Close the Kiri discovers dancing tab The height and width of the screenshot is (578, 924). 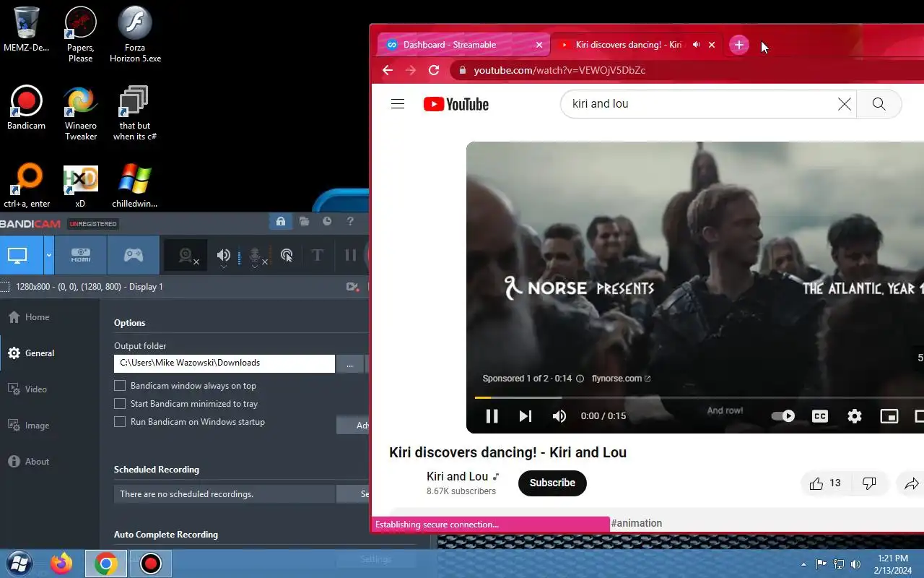click(x=712, y=45)
